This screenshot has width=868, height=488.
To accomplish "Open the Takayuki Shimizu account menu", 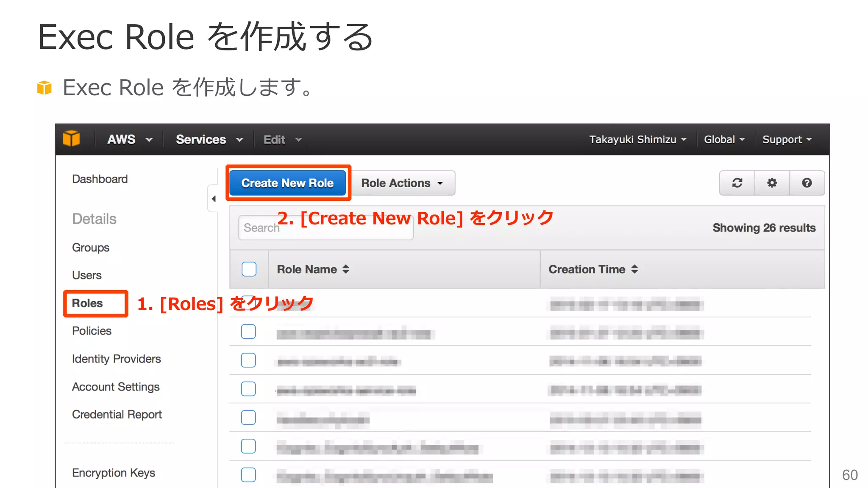I will (638, 139).
